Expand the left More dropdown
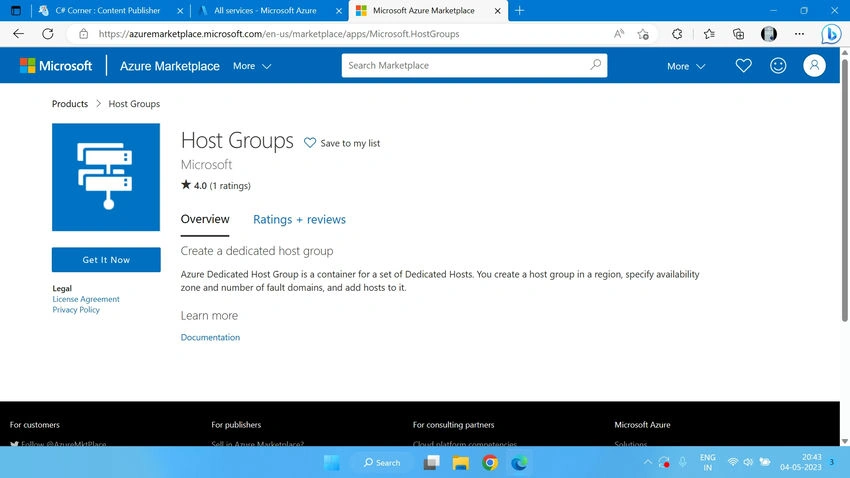The height and width of the screenshot is (478, 850). pos(252,66)
